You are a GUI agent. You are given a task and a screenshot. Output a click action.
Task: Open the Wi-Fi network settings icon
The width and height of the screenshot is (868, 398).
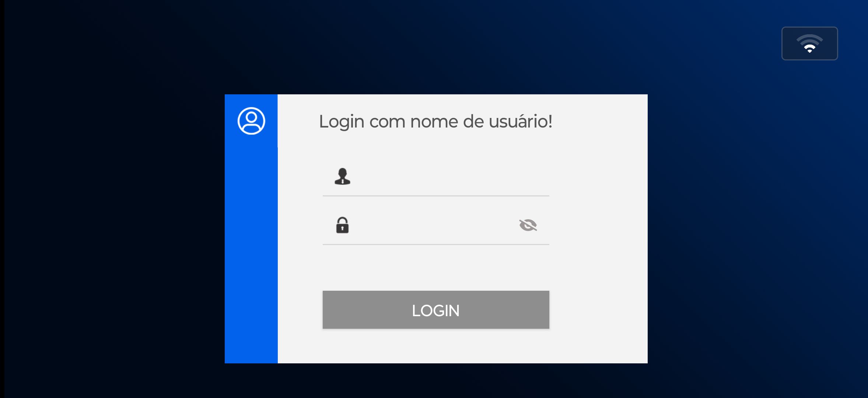[809, 43]
